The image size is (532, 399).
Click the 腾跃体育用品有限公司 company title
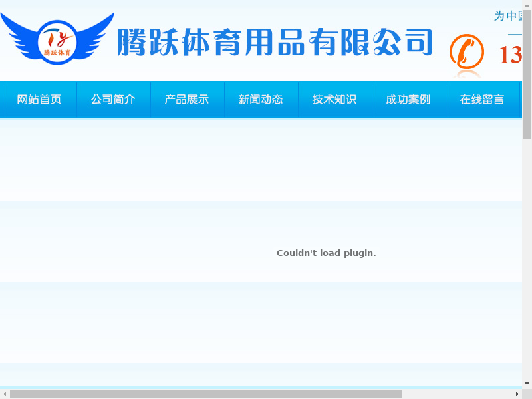275,42
